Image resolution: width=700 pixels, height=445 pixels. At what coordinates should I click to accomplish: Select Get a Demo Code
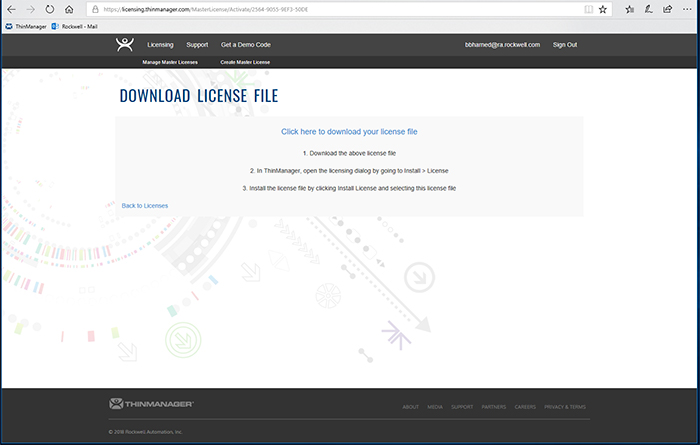[246, 45]
